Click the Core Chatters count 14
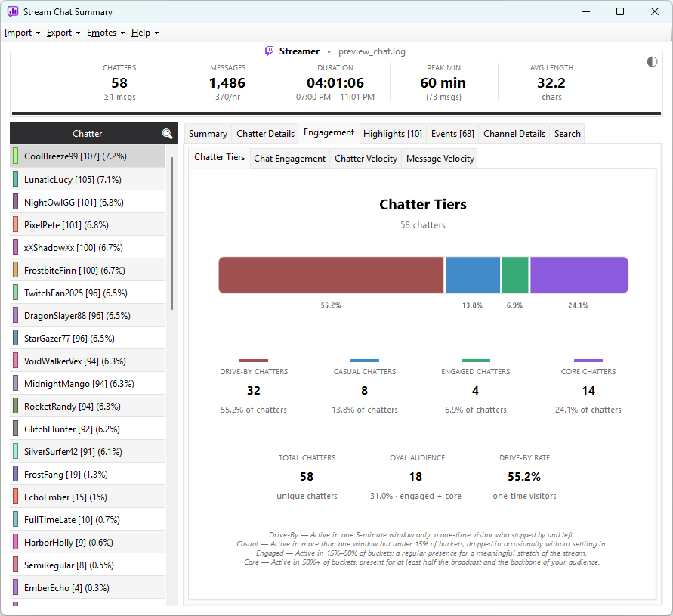The image size is (673, 616). click(x=588, y=391)
